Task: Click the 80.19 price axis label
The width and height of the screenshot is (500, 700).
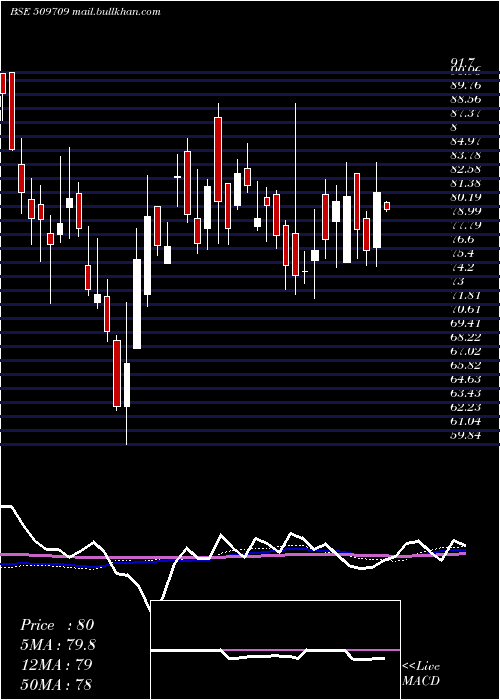Action: point(466,197)
